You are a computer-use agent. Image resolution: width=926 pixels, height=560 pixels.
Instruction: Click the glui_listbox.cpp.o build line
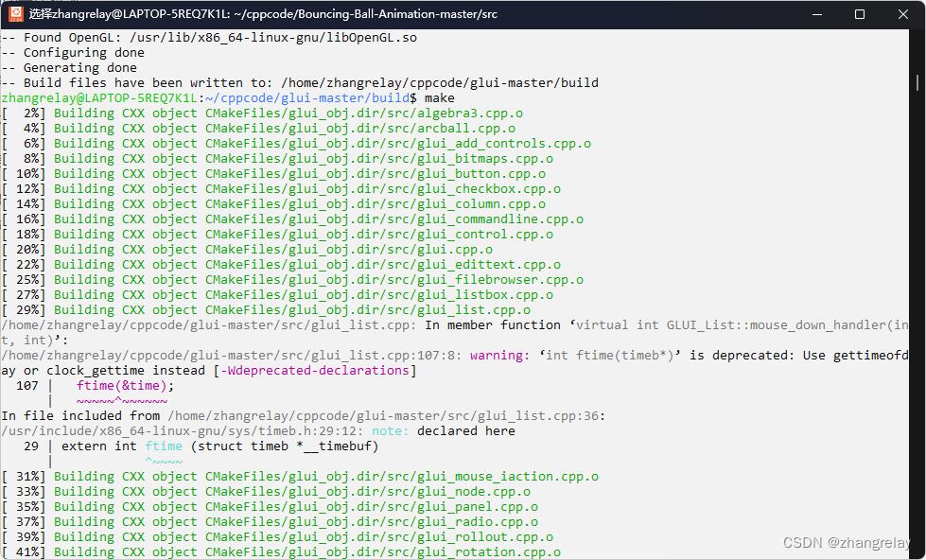pos(277,295)
